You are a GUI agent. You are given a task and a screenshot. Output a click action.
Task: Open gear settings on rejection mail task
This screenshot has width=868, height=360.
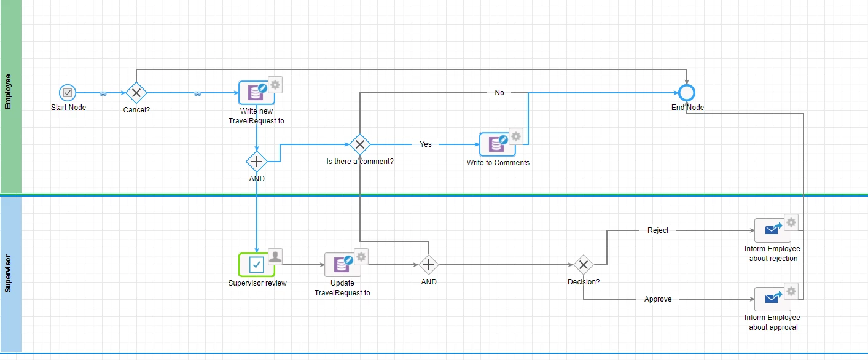pyautogui.click(x=792, y=222)
